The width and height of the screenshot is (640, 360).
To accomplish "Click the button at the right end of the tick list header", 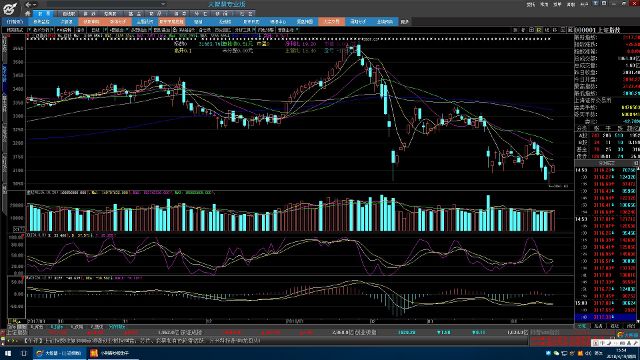I will click(x=636, y=163).
